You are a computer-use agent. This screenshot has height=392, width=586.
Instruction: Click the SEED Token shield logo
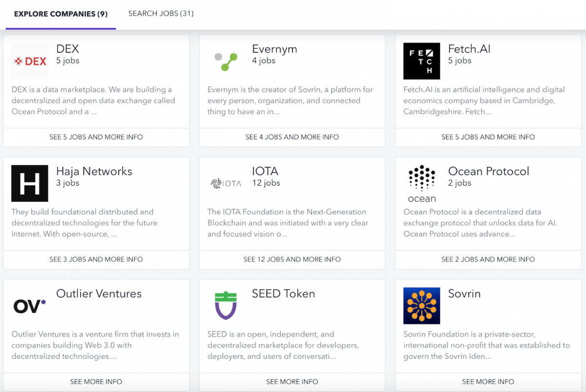[x=226, y=306]
